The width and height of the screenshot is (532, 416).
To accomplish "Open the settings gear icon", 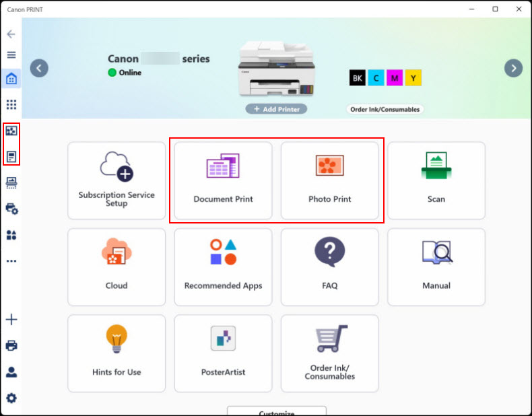I will pyautogui.click(x=11, y=398).
